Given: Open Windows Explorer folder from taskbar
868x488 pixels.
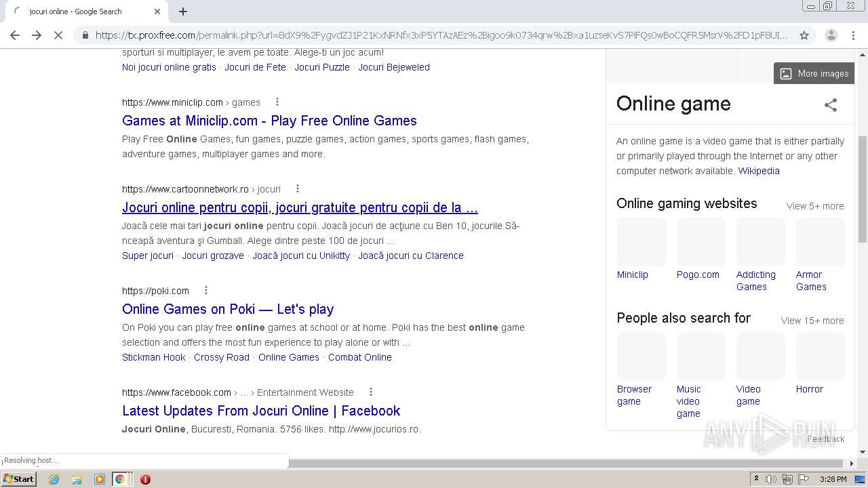Looking at the screenshot, I should point(77,479).
